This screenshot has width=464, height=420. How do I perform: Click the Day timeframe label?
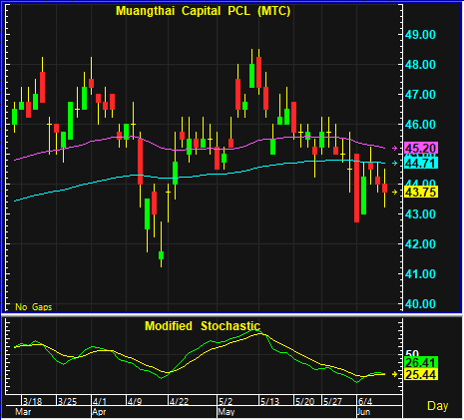point(438,406)
